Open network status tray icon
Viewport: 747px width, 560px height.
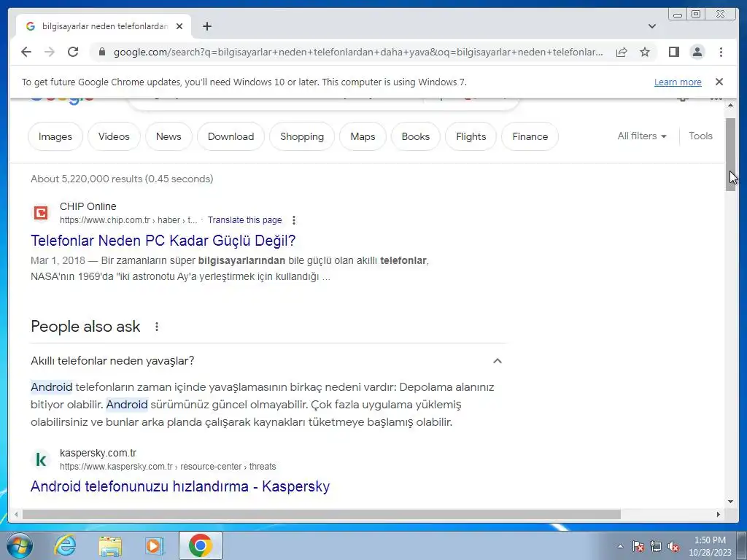(x=656, y=546)
